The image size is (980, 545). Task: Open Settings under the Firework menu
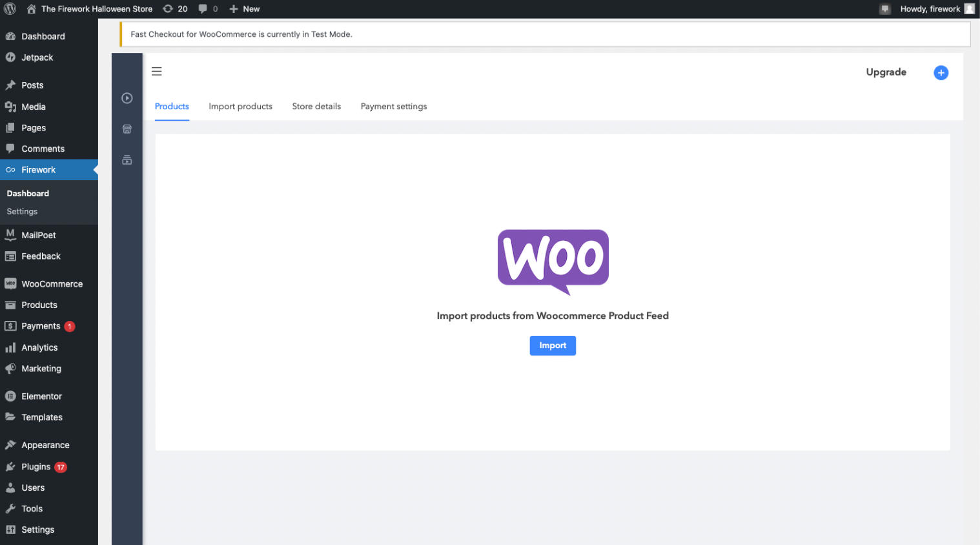(x=22, y=211)
